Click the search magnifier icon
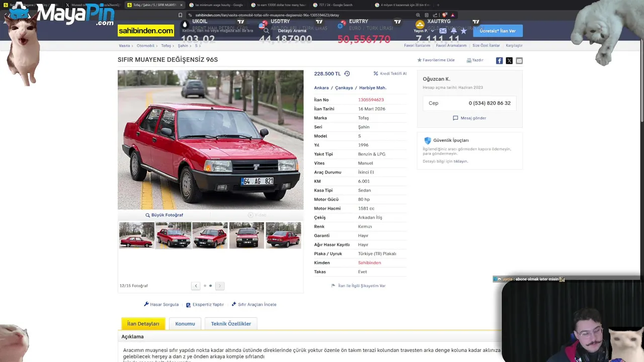The height and width of the screenshot is (362, 644). coord(266,31)
